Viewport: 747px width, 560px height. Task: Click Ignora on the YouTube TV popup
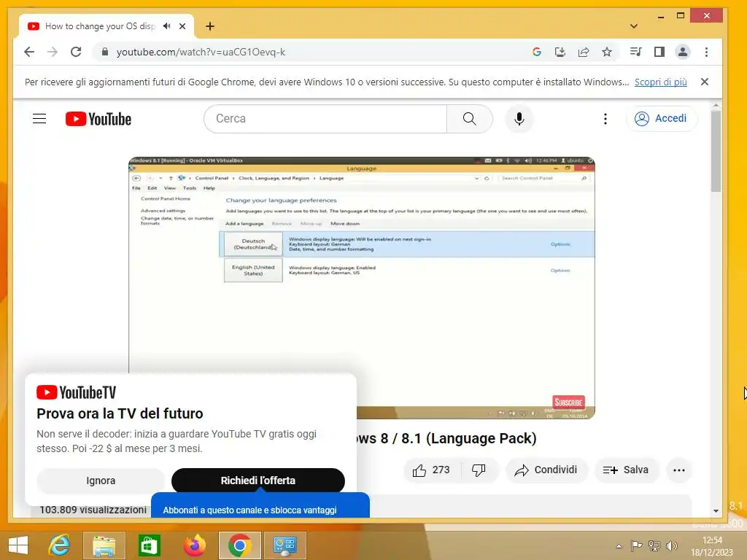click(x=101, y=481)
